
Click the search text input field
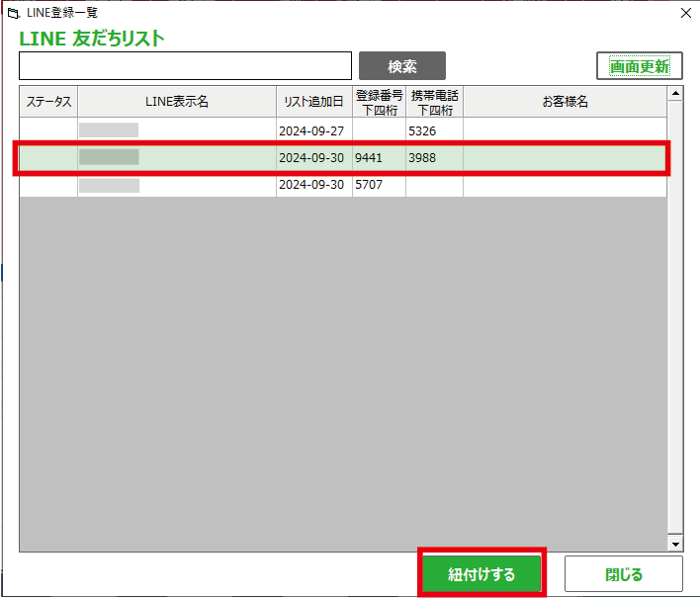(185, 66)
